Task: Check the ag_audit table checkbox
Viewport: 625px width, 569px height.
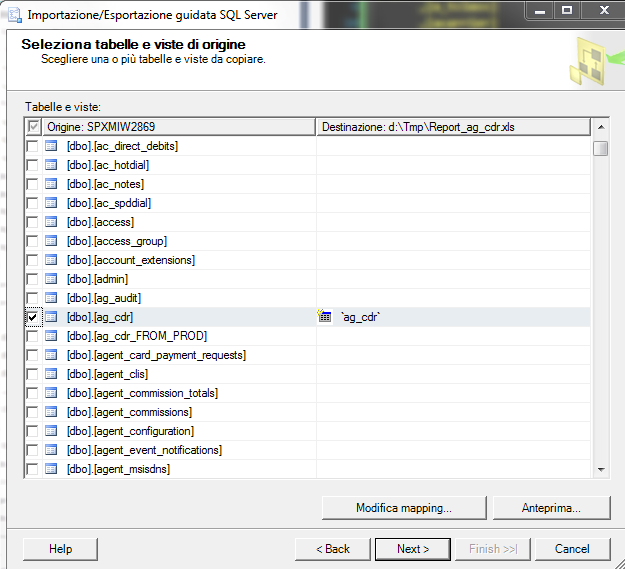Action: 32,298
